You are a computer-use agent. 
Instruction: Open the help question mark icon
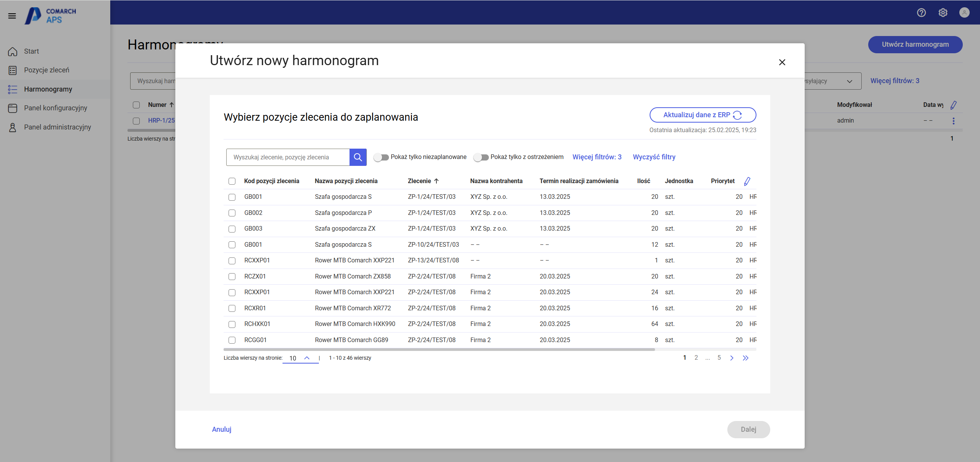(921, 13)
